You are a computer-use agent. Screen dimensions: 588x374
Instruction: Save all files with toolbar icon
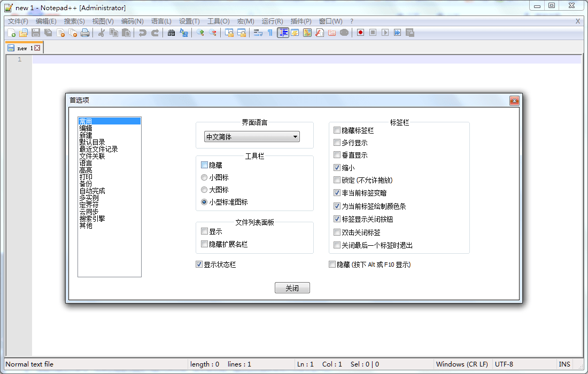(48, 33)
